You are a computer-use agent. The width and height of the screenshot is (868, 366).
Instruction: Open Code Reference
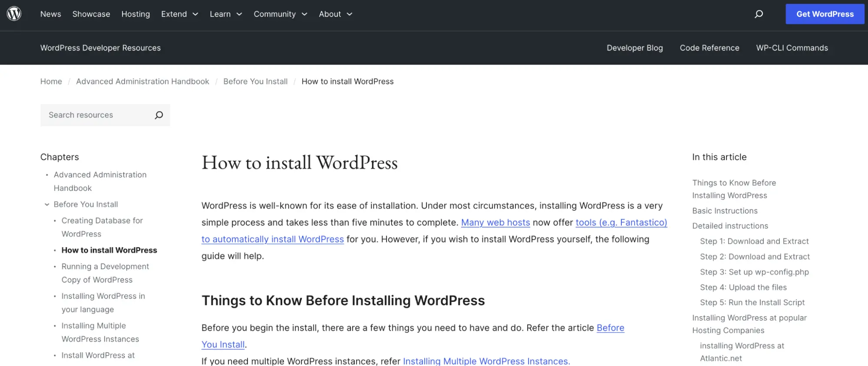click(x=710, y=48)
